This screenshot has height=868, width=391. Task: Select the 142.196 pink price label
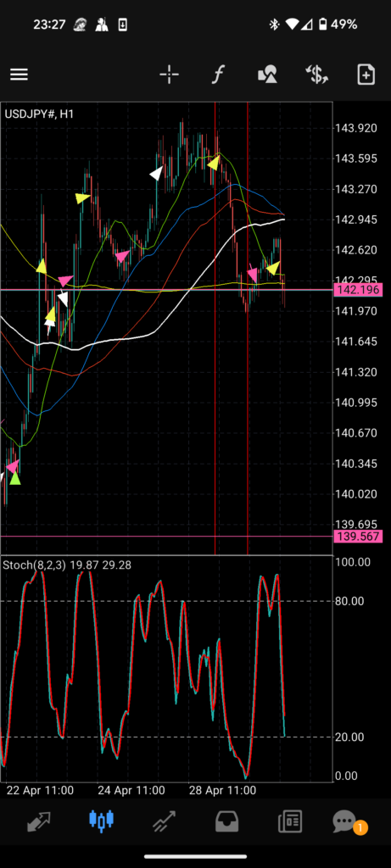[x=358, y=290]
